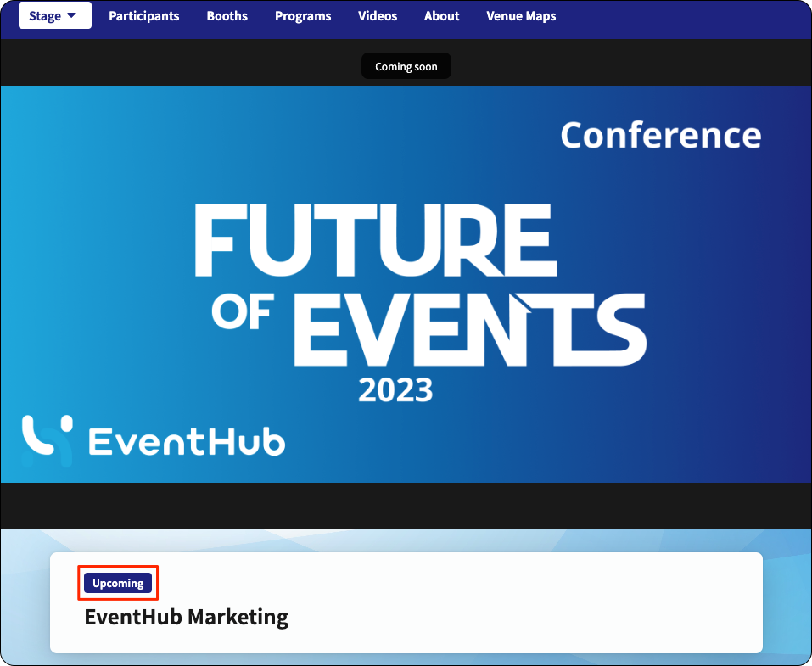Open the Stage dropdown
The width and height of the screenshot is (812, 666).
(x=55, y=15)
